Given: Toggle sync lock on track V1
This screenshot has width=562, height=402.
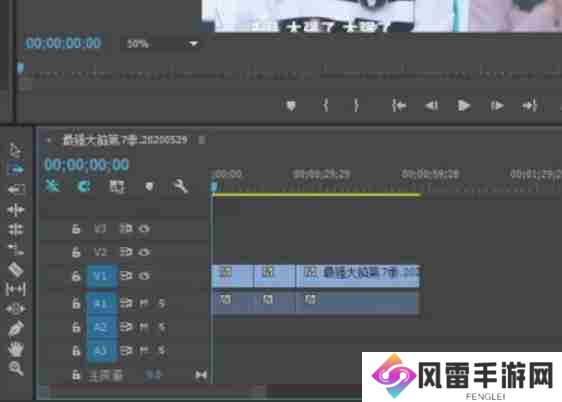Looking at the screenshot, I should [126, 276].
